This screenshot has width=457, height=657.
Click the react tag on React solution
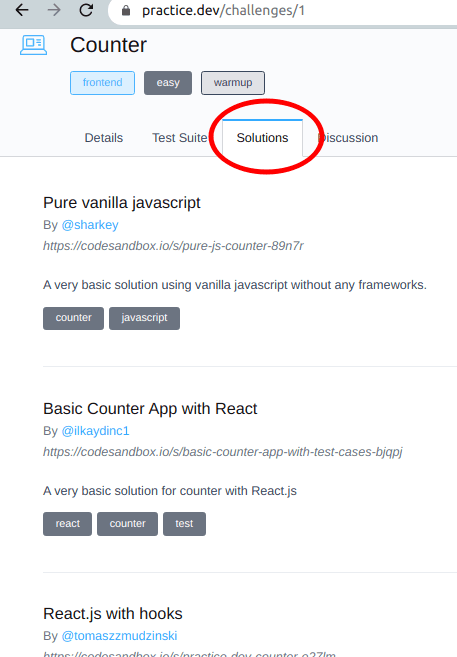pyautogui.click(x=67, y=524)
